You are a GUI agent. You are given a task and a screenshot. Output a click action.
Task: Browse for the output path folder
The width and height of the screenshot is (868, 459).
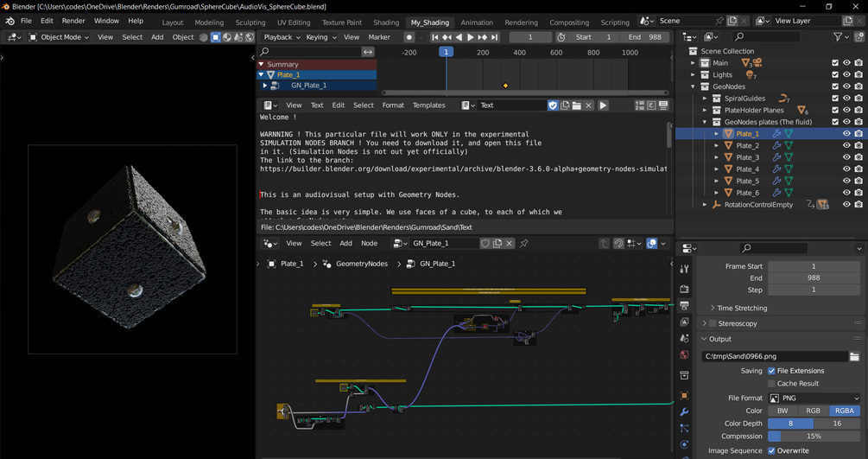pos(854,356)
